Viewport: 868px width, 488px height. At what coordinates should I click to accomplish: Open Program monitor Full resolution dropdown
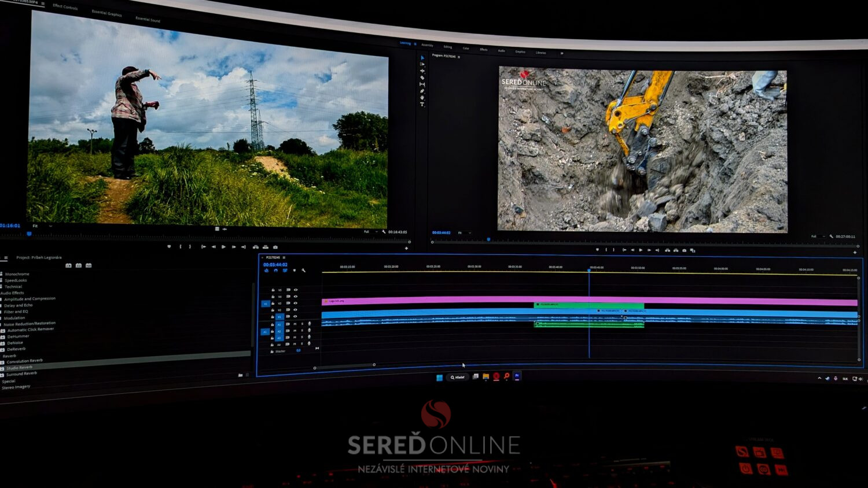(x=817, y=236)
